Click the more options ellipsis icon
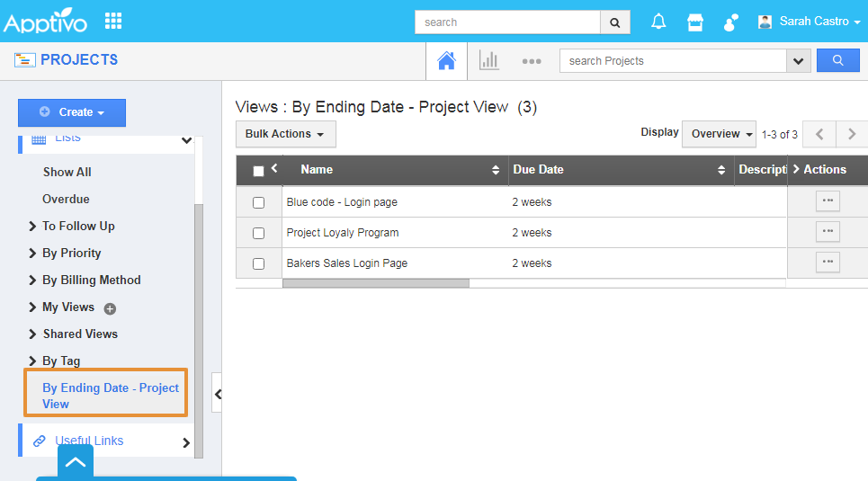 532,61
